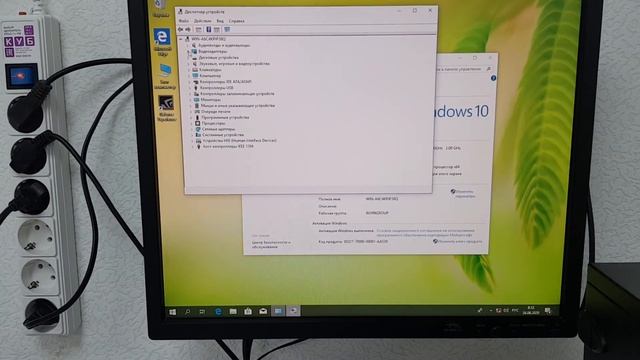Click the РУС language indicator

[x=516, y=311]
